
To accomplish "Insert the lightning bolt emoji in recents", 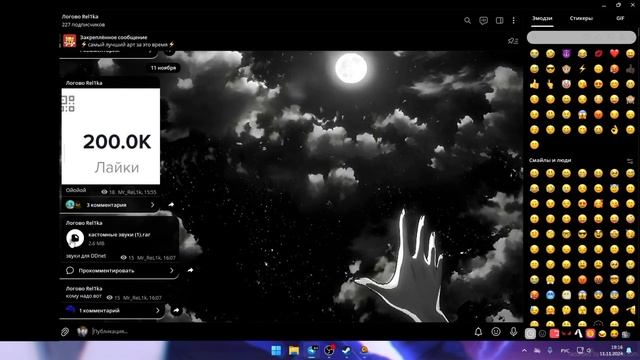I will pyautogui.click(x=582, y=69).
